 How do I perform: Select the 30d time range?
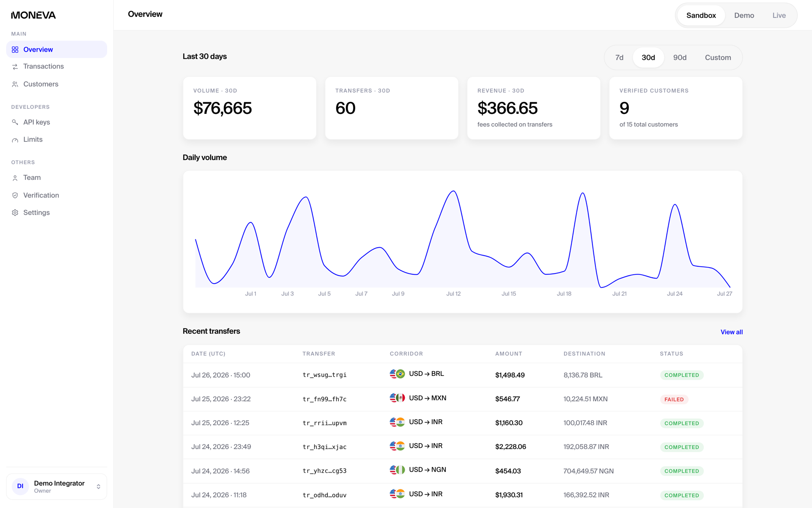(x=648, y=58)
